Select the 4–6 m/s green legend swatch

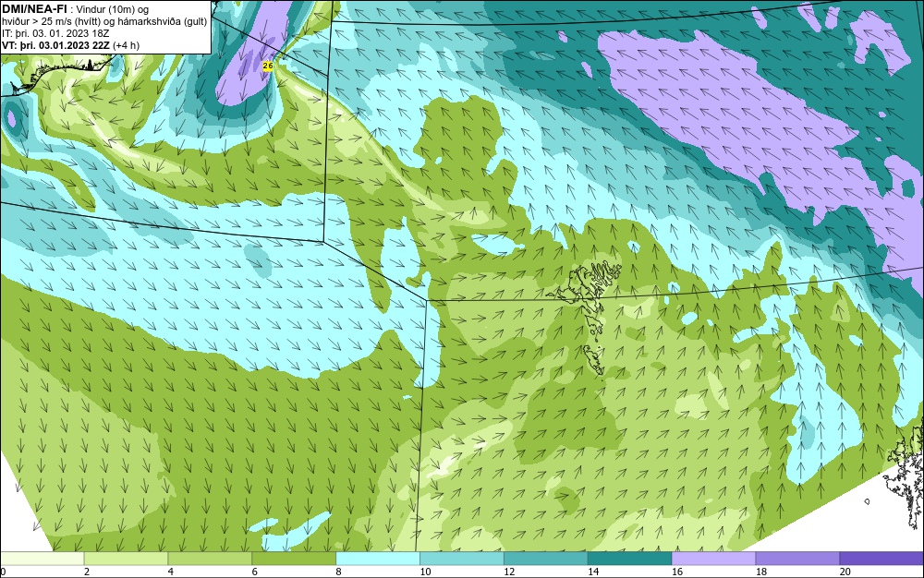click(x=210, y=559)
